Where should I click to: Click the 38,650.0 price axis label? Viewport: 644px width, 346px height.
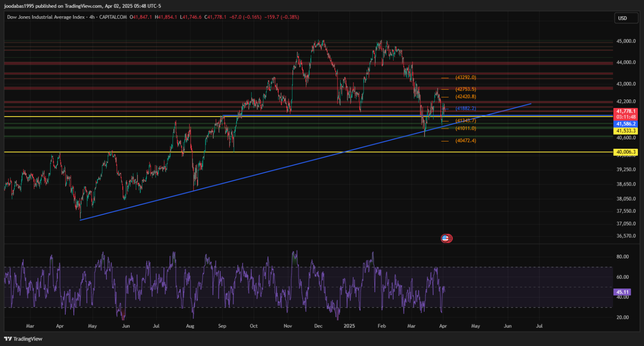626,184
